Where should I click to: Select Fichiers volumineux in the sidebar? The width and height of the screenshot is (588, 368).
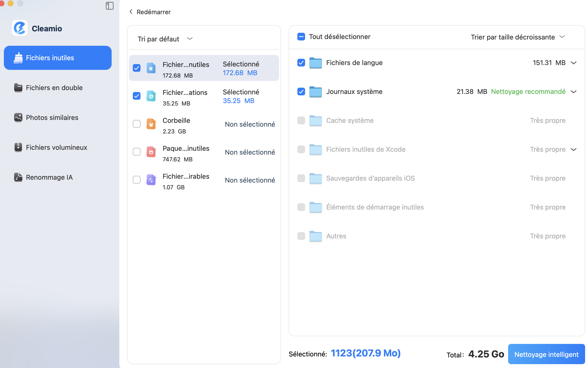point(56,147)
